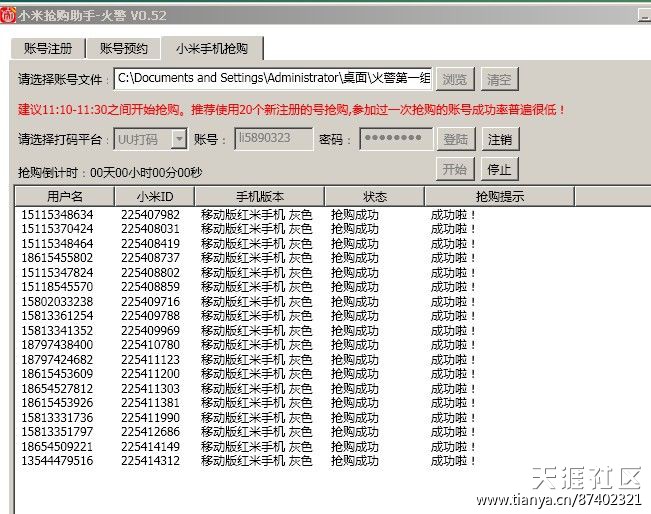Click the red 建议11:10-11:30 advisory text

point(291,110)
